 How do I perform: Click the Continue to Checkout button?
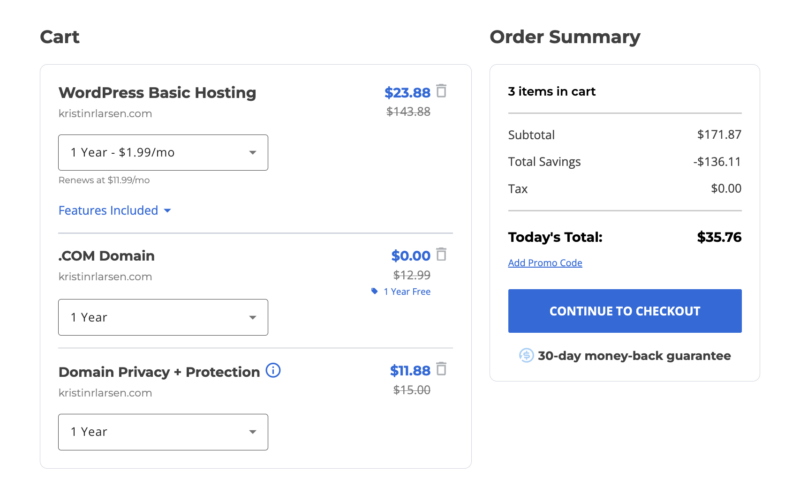[625, 311]
